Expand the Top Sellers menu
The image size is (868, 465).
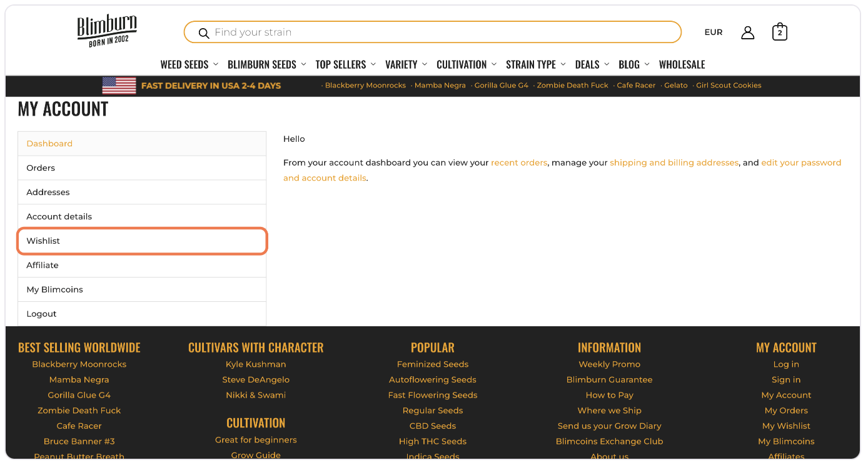click(346, 64)
